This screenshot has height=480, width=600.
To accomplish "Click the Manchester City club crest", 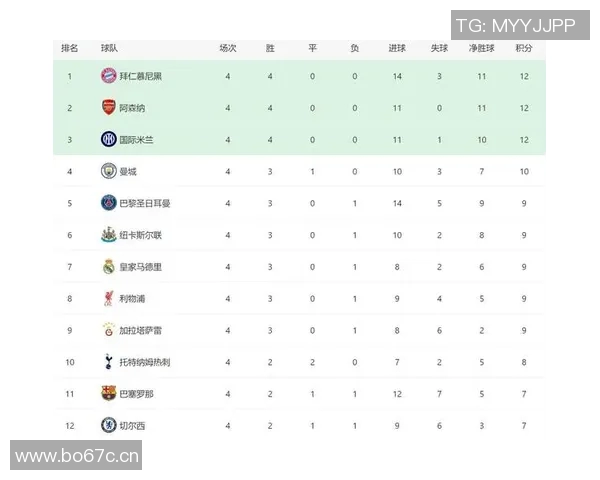I will [x=108, y=171].
